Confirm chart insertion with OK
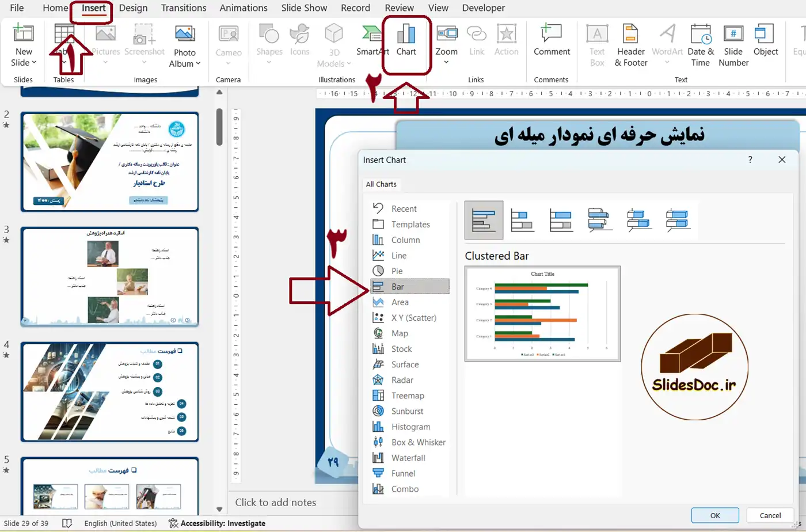This screenshot has width=806, height=532. pos(715,516)
